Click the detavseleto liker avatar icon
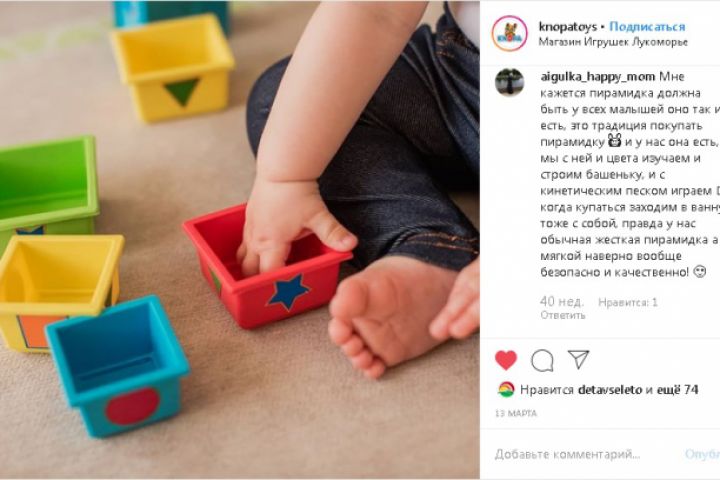 (506, 390)
